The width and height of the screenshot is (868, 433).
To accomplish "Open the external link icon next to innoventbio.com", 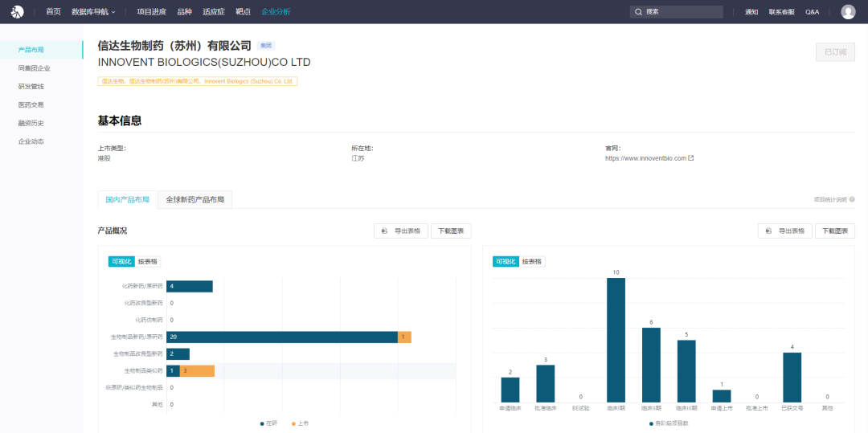I will click(691, 158).
